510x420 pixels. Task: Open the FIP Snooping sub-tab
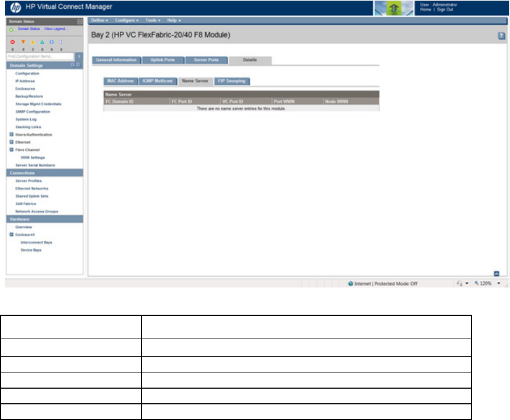[x=232, y=81]
